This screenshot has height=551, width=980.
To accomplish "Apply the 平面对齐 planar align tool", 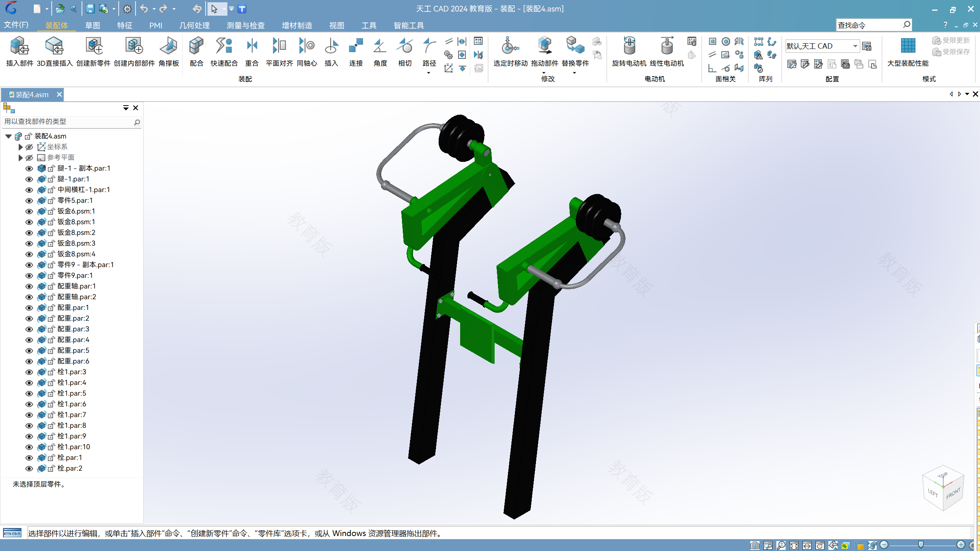I will [x=279, y=52].
